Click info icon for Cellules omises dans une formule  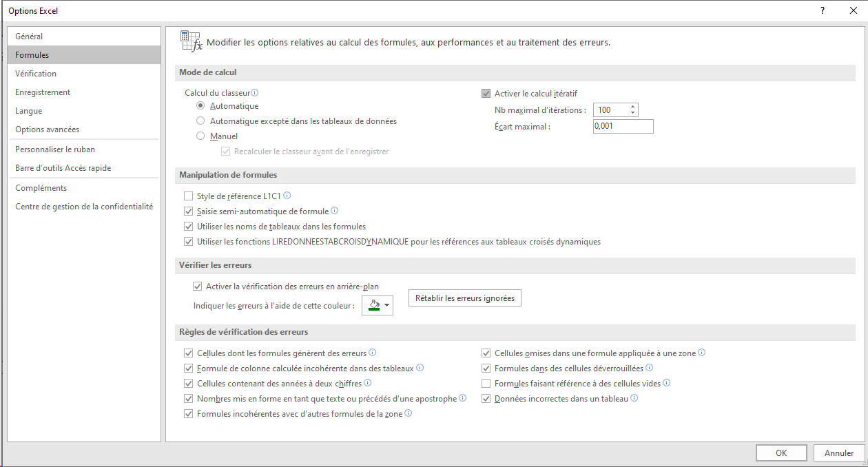702,353
